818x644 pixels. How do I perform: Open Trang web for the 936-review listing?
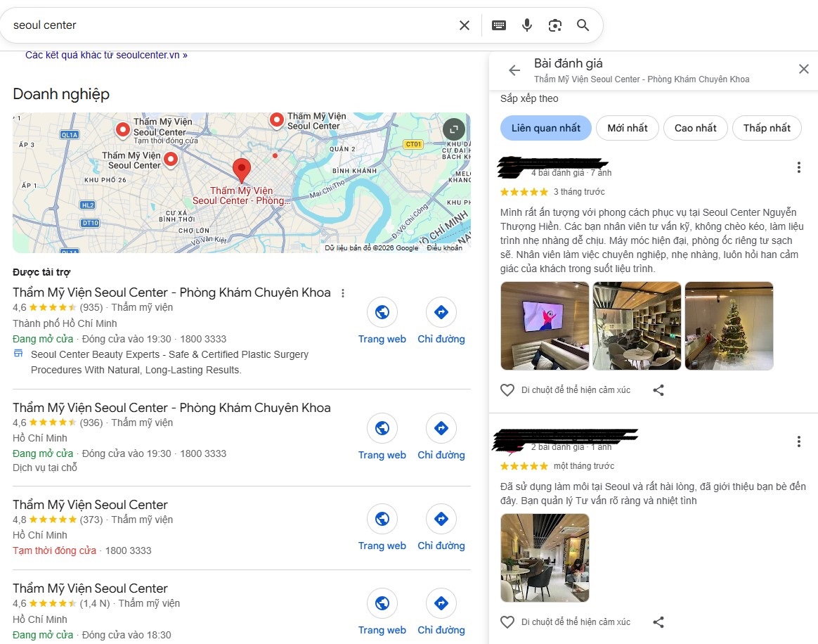(382, 437)
